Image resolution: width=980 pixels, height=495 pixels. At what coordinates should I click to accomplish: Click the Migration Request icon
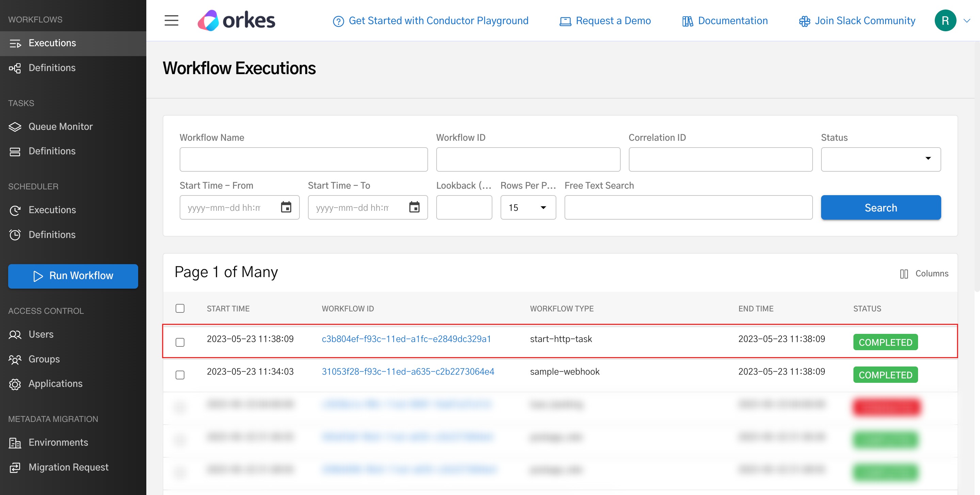click(15, 467)
